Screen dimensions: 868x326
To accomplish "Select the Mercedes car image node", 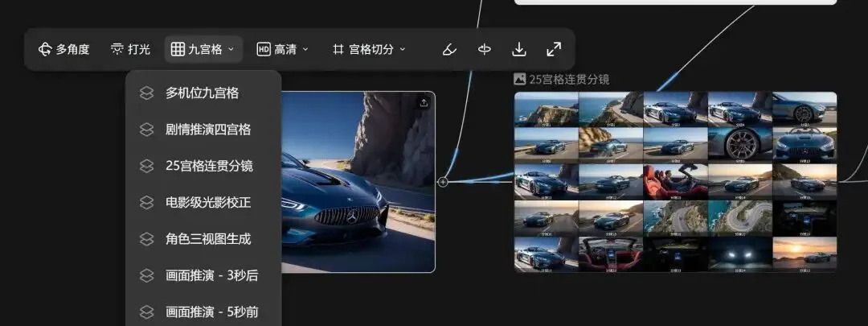I will point(358,182).
